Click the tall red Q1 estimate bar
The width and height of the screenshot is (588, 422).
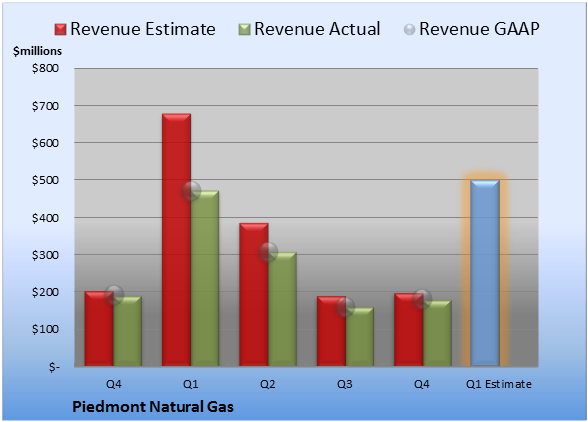176,240
